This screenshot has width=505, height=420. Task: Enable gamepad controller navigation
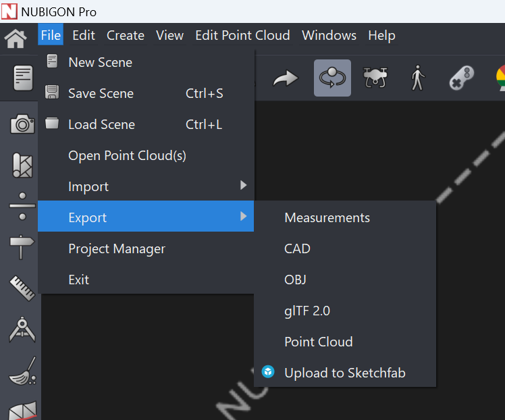462,78
